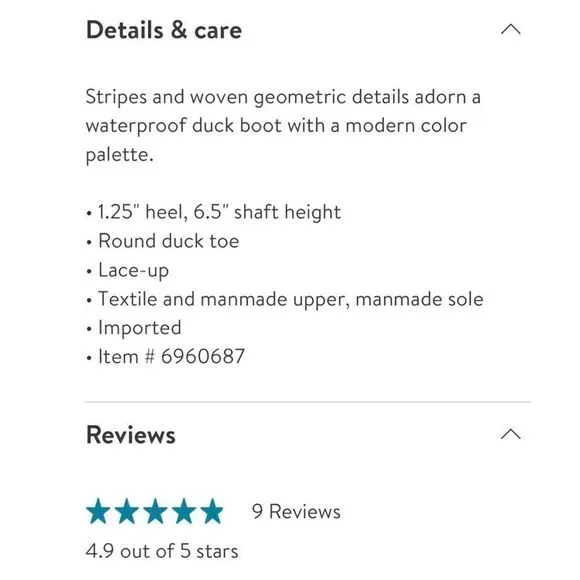Click the second rating star
The height and width of the screenshot is (580, 580).
tap(127, 511)
